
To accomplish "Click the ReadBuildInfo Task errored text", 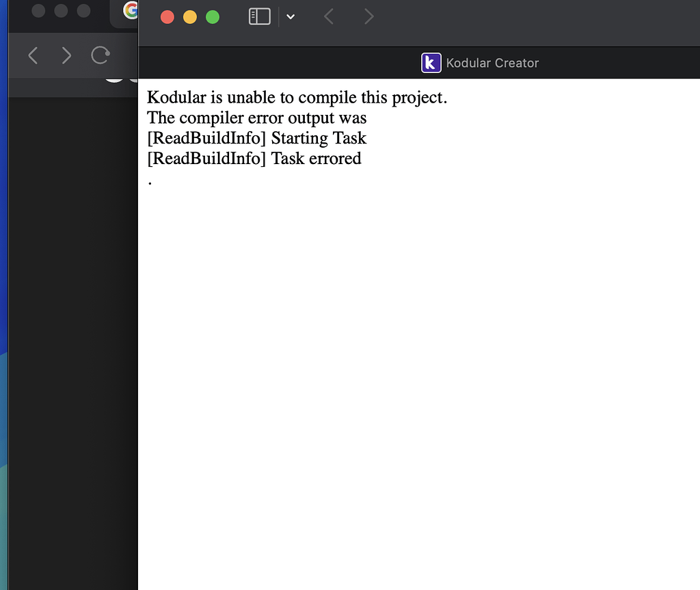I will click(x=254, y=158).
